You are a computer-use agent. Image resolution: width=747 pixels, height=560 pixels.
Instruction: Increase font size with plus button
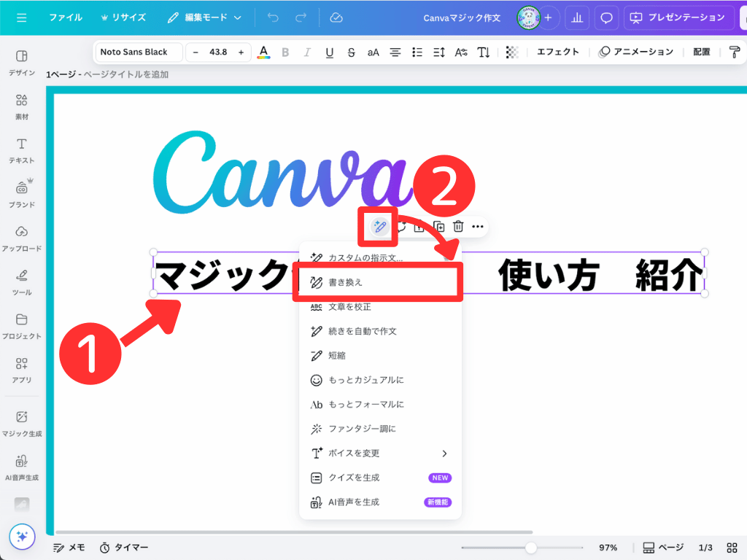(x=241, y=52)
